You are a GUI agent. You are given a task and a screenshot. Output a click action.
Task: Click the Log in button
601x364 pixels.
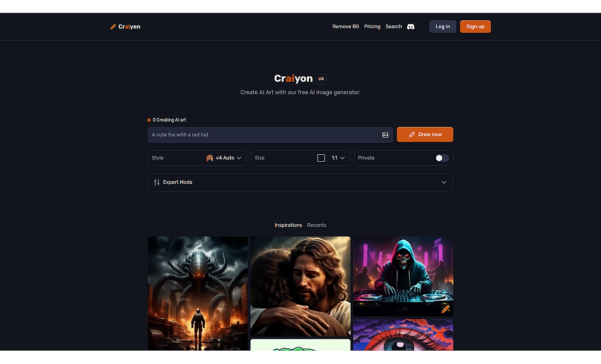click(x=443, y=27)
